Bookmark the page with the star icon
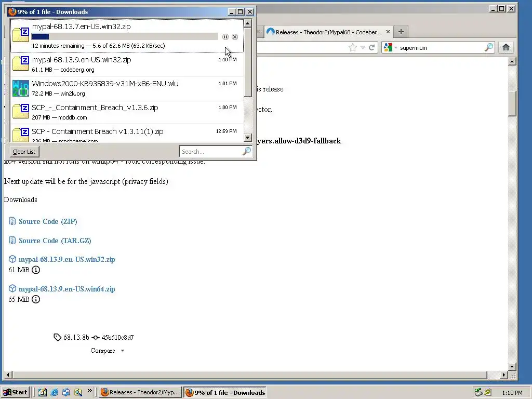The image size is (532, 399). 353,47
